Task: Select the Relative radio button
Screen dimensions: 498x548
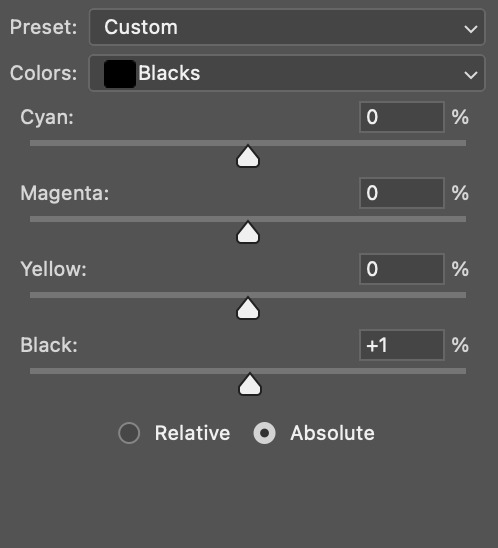Action: (x=129, y=433)
